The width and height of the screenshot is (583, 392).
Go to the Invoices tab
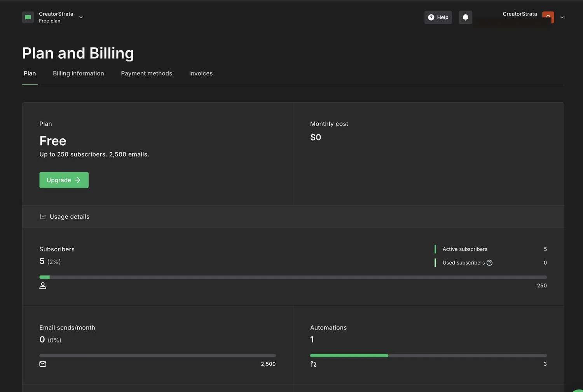click(201, 73)
